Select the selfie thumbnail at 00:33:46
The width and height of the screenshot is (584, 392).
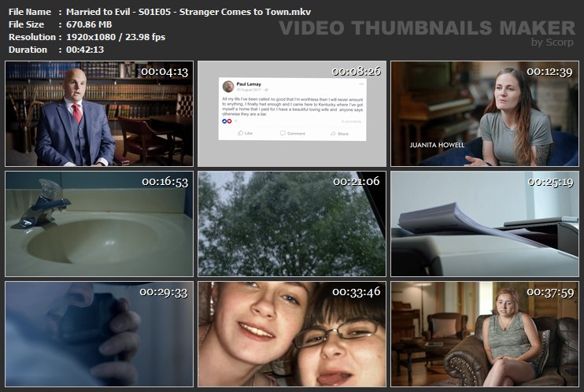(x=292, y=335)
